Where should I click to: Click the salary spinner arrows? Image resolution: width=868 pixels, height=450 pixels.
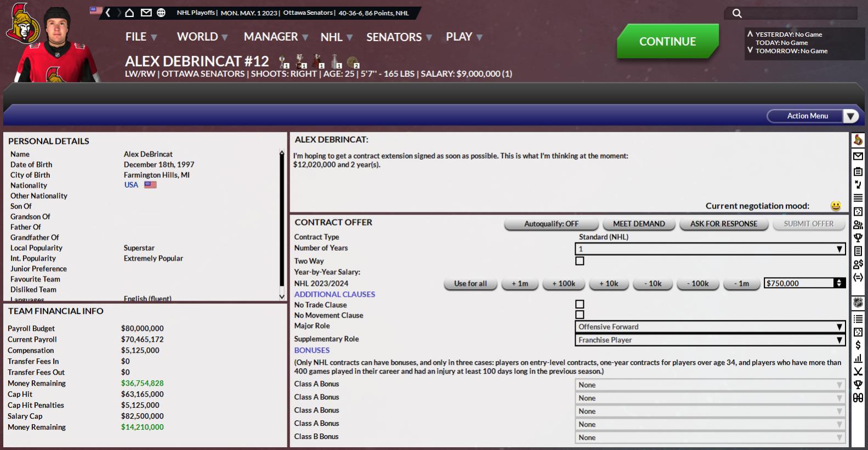click(839, 283)
